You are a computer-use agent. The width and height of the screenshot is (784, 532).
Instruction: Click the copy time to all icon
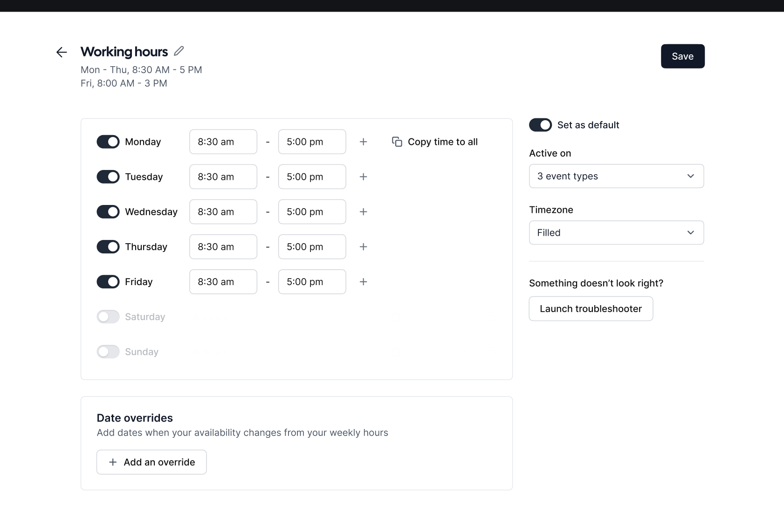click(397, 142)
